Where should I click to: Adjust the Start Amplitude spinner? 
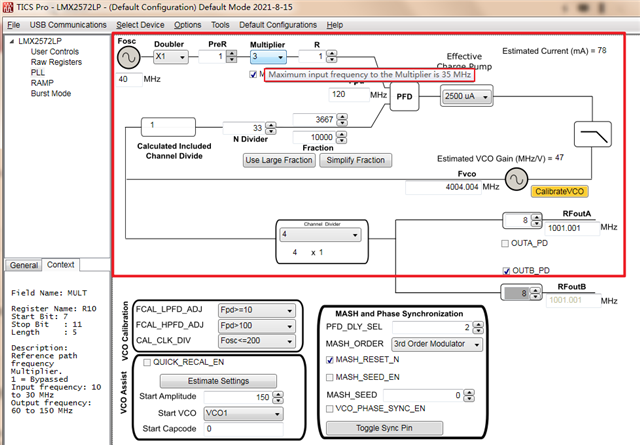pos(278,397)
